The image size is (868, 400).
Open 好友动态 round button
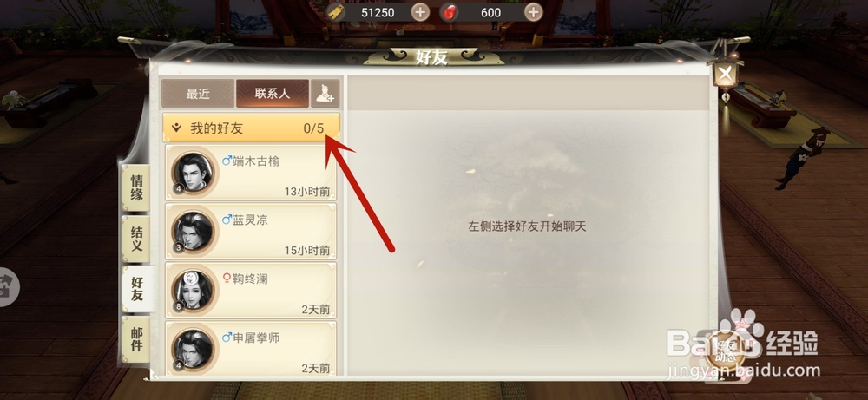pos(724,352)
